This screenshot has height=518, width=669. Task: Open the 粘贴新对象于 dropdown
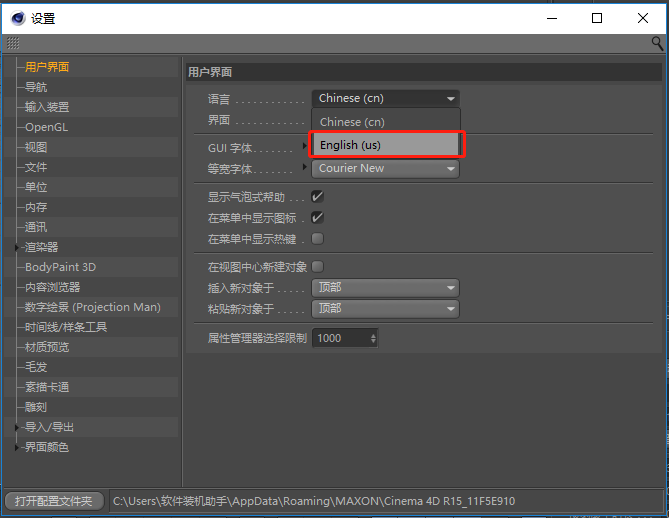coord(386,308)
